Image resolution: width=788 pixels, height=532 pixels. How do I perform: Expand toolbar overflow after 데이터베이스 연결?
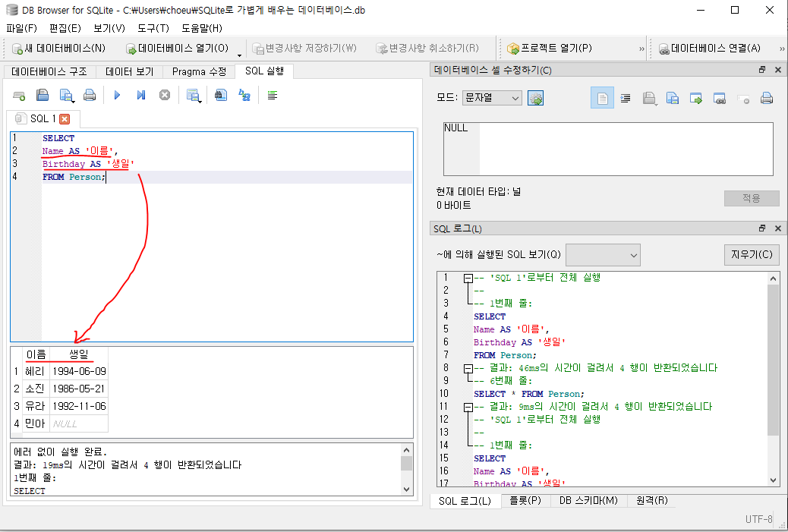point(782,49)
